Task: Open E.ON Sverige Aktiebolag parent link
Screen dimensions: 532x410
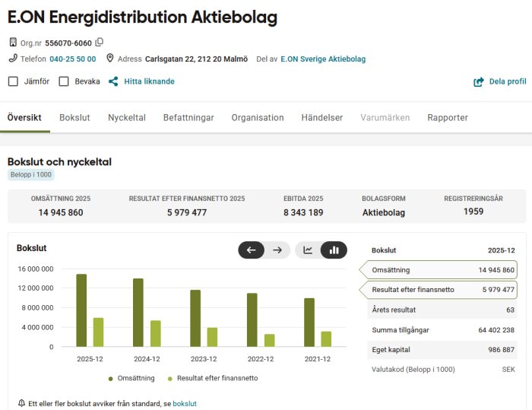Action: (323, 59)
